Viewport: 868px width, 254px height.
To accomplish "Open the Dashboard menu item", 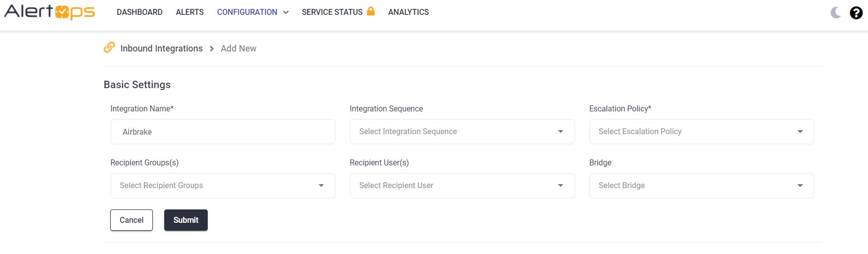I will (139, 12).
